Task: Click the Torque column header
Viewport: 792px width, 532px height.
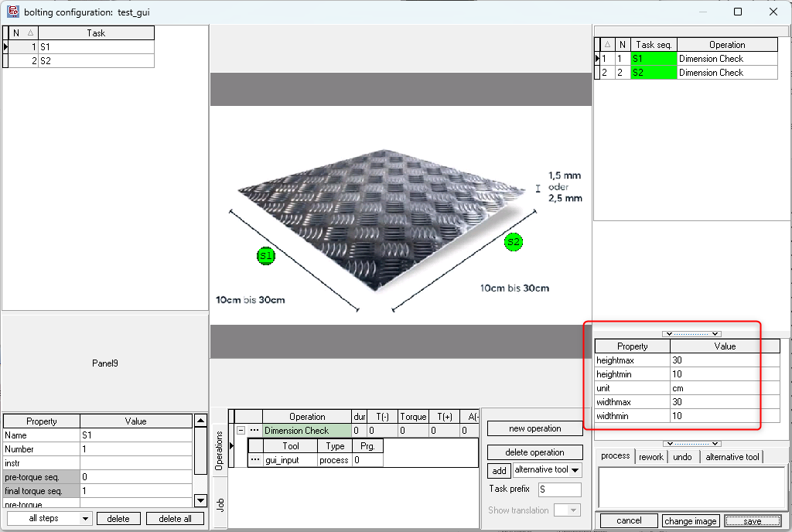Action: (413, 417)
